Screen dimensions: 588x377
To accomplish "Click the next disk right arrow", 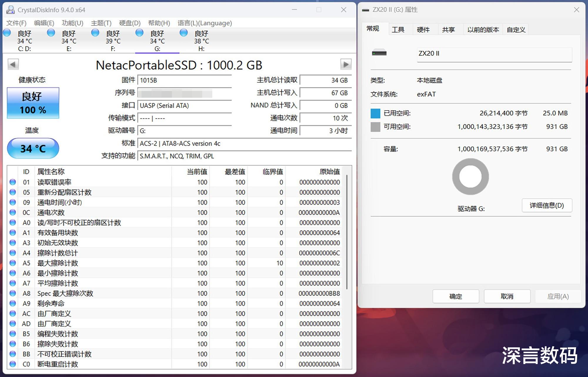I will pyautogui.click(x=346, y=64).
